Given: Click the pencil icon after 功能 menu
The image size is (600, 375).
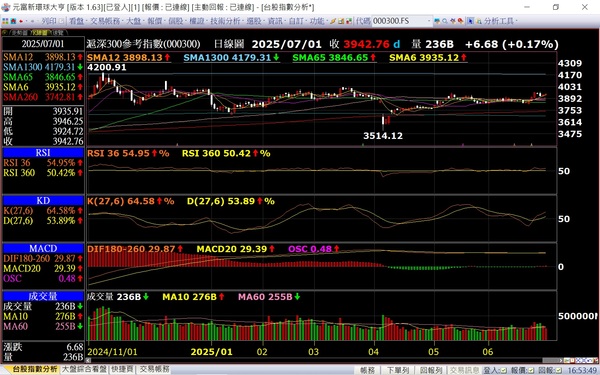Looking at the screenshot, I should 333,21.
